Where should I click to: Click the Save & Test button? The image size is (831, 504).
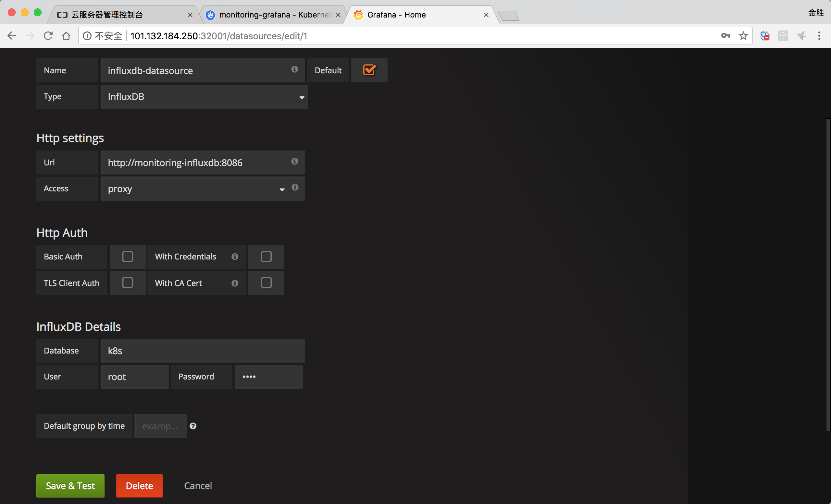tap(70, 486)
